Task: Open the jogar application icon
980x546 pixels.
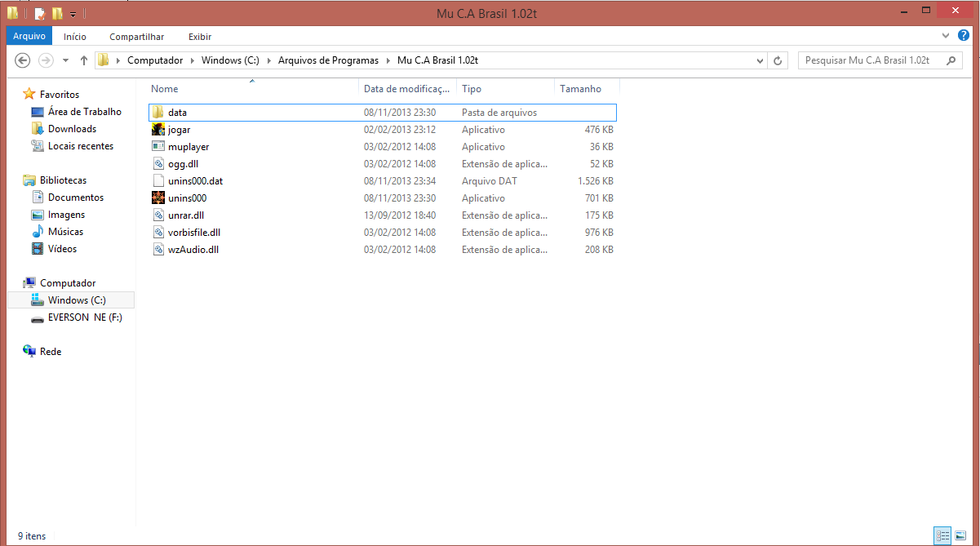Action: click(158, 130)
